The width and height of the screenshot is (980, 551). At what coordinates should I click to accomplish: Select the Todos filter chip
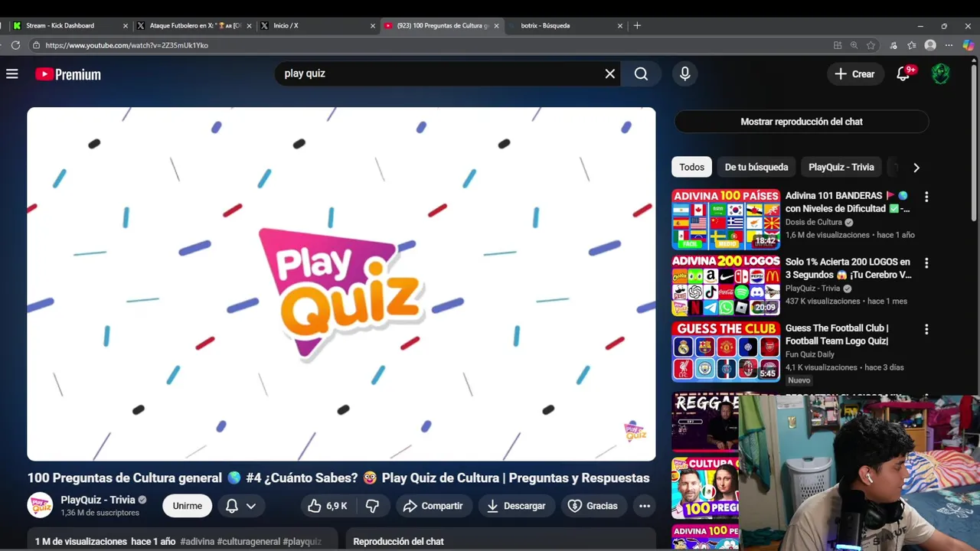pos(691,167)
